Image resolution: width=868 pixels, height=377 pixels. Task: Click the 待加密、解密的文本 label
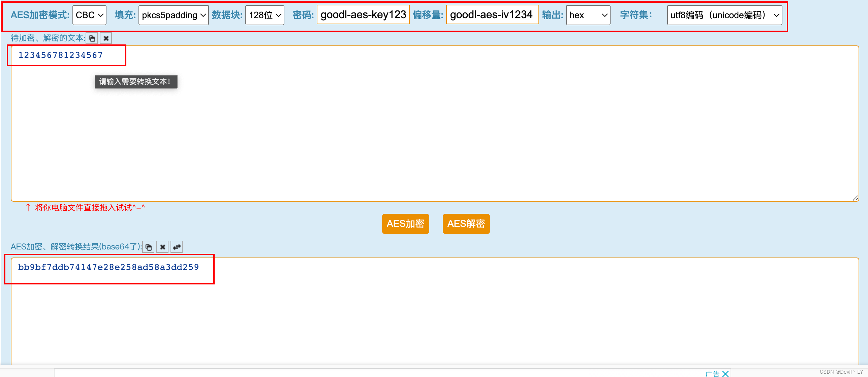coord(48,38)
